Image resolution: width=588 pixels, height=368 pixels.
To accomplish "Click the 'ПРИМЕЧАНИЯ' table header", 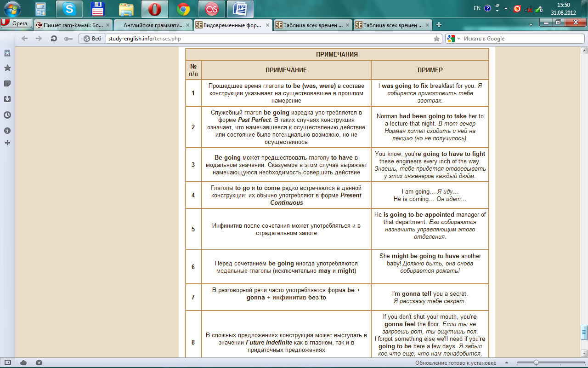I will click(x=337, y=54).
